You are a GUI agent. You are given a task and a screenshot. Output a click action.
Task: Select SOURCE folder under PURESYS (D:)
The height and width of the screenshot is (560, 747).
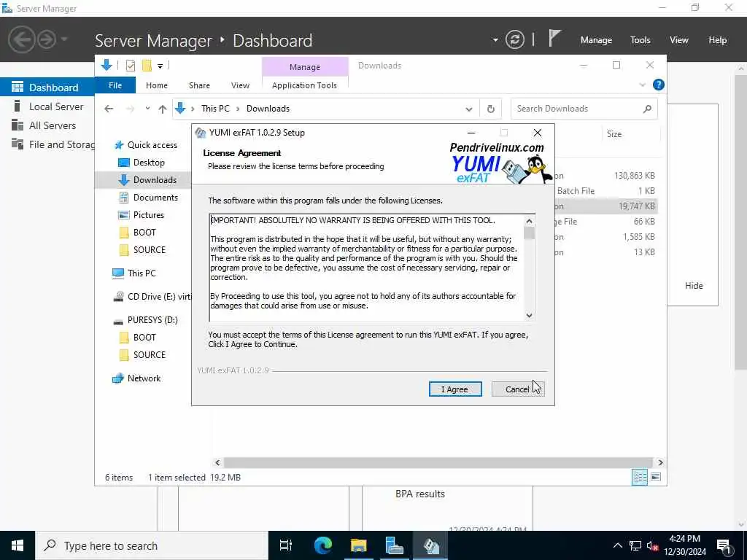point(149,355)
